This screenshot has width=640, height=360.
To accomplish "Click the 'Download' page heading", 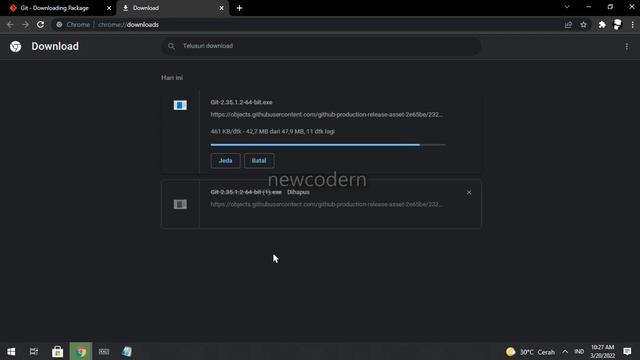I will 55,47.
